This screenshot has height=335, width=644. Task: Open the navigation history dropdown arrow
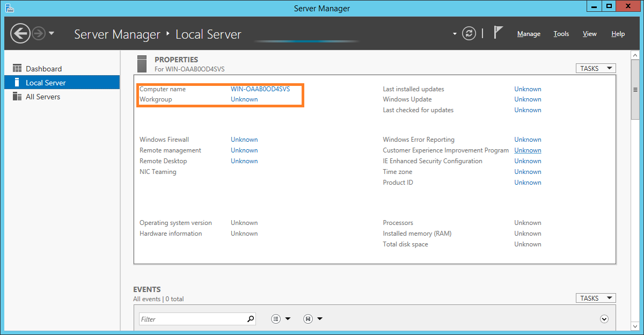[x=52, y=34]
